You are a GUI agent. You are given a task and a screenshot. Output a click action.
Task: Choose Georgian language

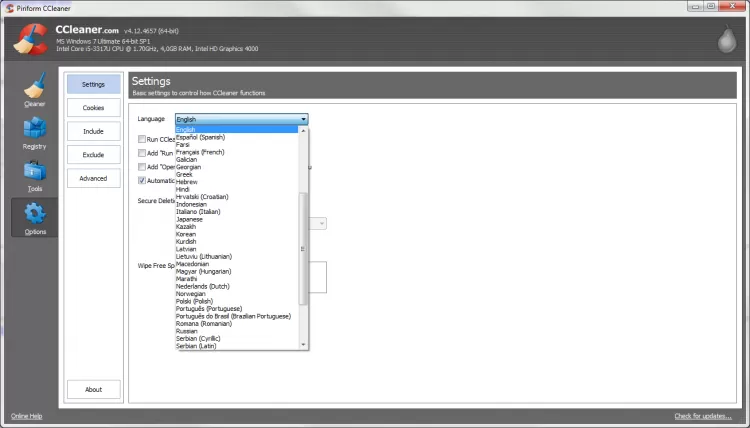[237, 167]
